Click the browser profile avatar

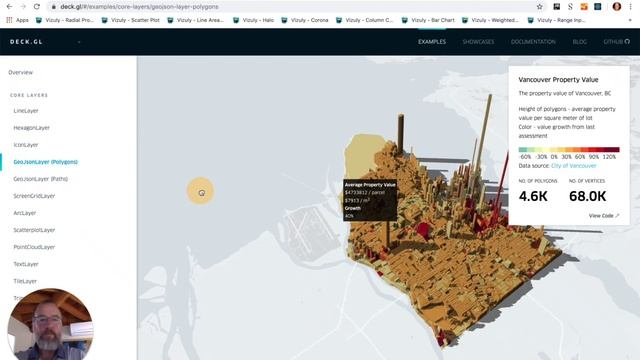coord(617,7)
